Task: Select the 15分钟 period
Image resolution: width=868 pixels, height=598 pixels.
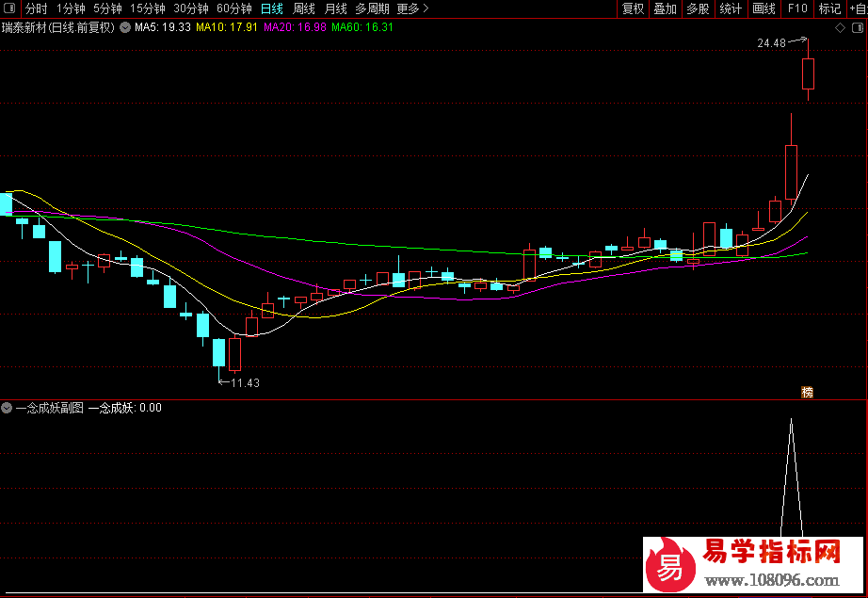Action: click(147, 8)
